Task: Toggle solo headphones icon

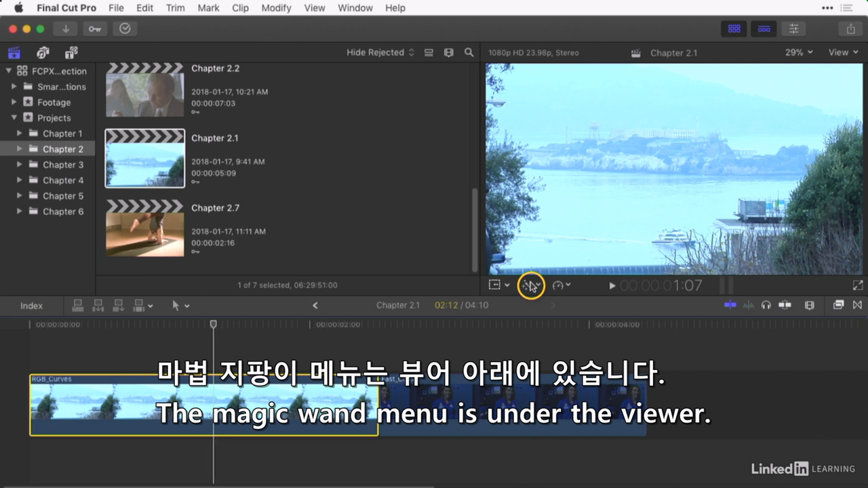Action: coord(766,305)
